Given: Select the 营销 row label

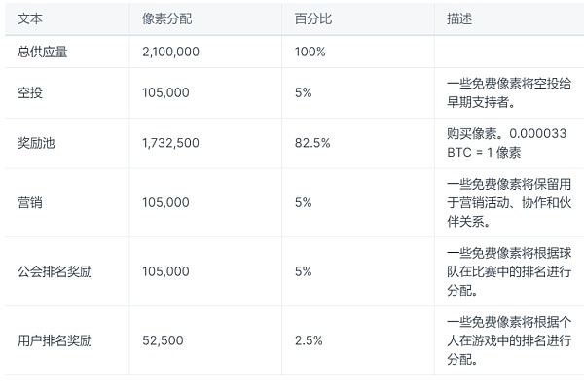Looking at the screenshot, I should 30,202.
